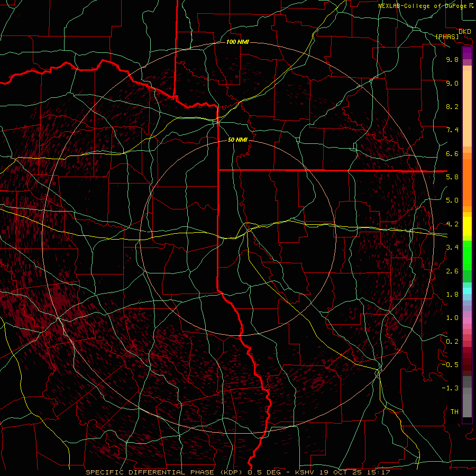The width and height of the screenshot is (476, 476).
Task: Click the 0.2 value on the color scale
Action: point(452,342)
